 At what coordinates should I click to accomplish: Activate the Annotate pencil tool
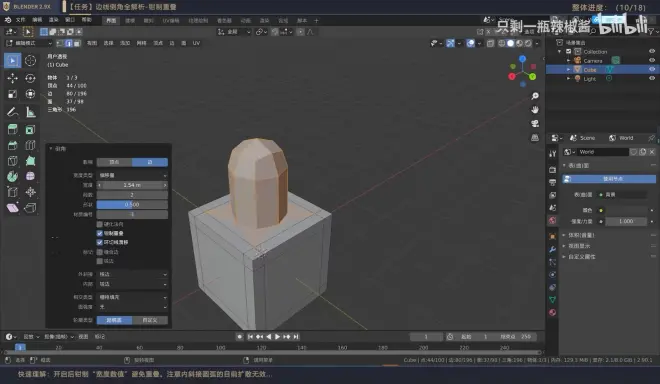coord(13,112)
